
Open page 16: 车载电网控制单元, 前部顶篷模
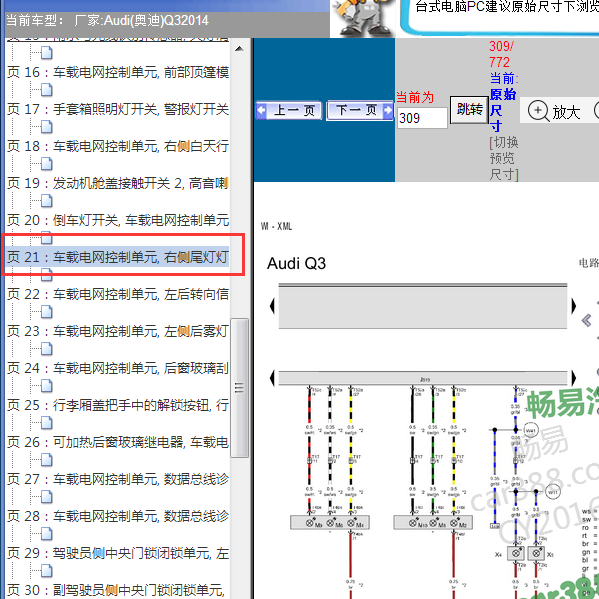[x=118, y=73]
